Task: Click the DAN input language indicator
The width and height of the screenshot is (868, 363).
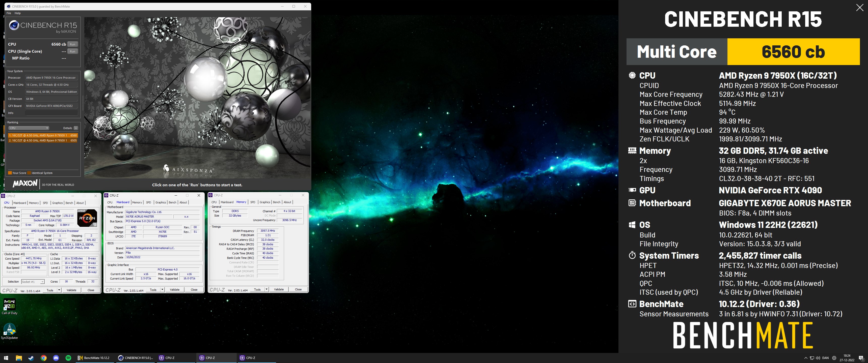Action: click(826, 358)
